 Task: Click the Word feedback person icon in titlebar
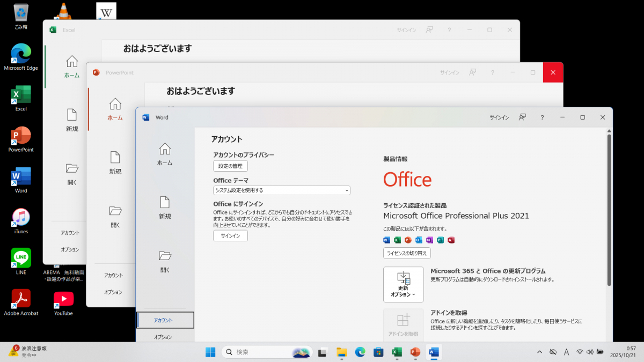[522, 117]
